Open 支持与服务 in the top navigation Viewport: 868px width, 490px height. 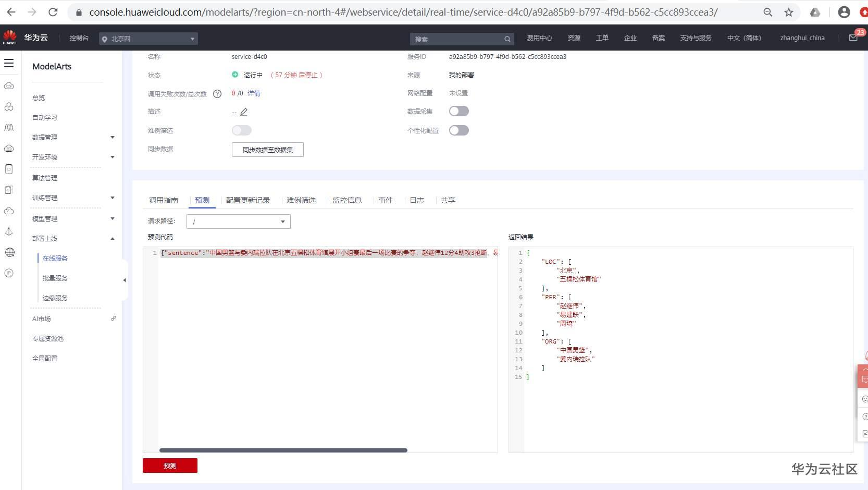pyautogui.click(x=696, y=38)
